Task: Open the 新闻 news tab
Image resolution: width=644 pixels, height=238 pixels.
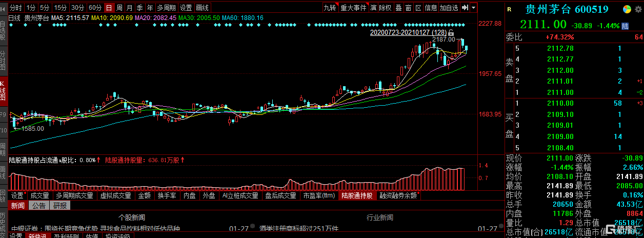Action: [x=18, y=206]
